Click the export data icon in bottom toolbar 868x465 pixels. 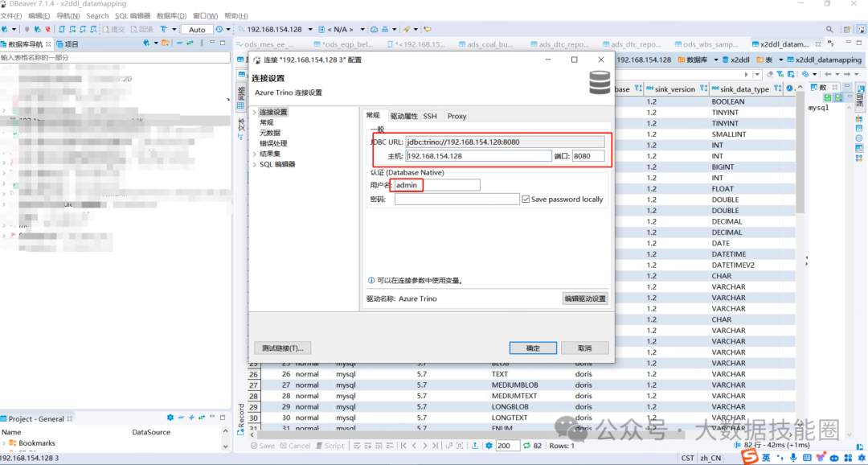[476, 446]
